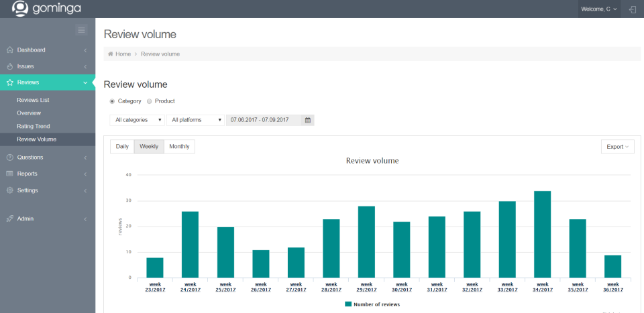
Task: Switch to the Weekly view tab
Action: tap(149, 147)
